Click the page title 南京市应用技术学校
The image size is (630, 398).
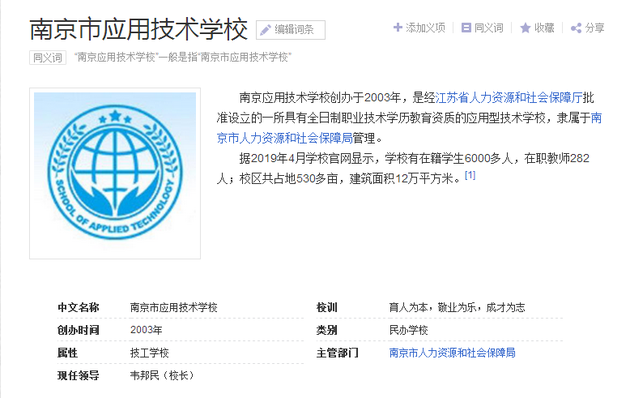coord(139,29)
